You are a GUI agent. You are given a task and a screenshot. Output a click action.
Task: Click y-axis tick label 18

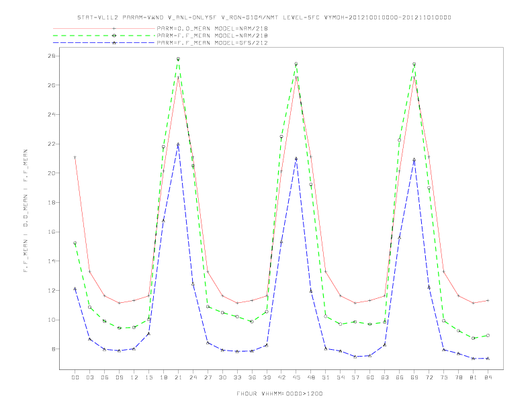pos(52,203)
